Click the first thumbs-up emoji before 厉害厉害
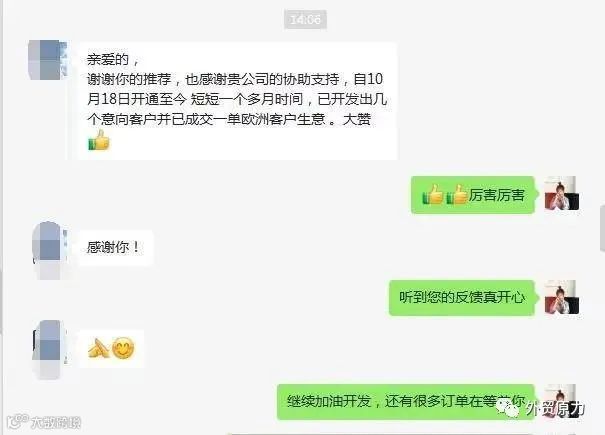The width and height of the screenshot is (605, 435). [x=433, y=194]
